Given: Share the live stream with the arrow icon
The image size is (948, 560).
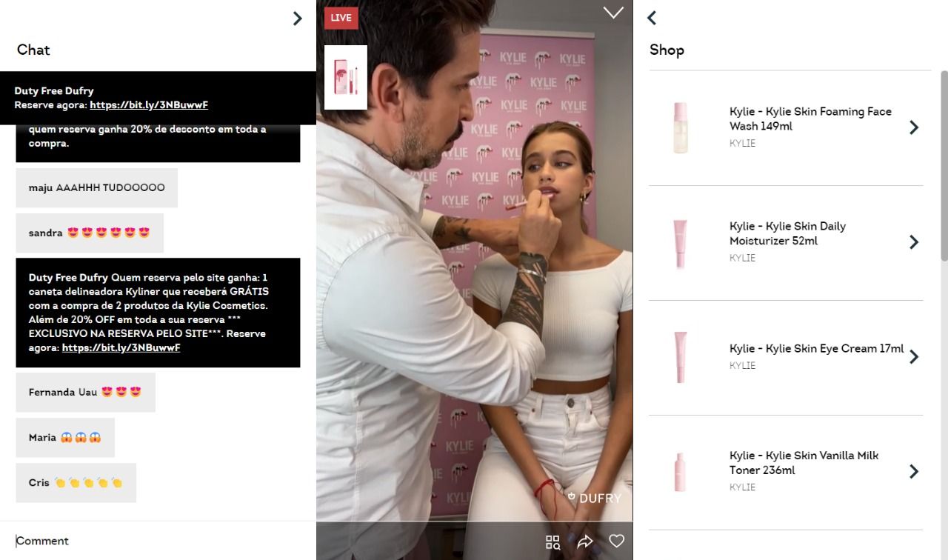Looking at the screenshot, I should (585, 541).
